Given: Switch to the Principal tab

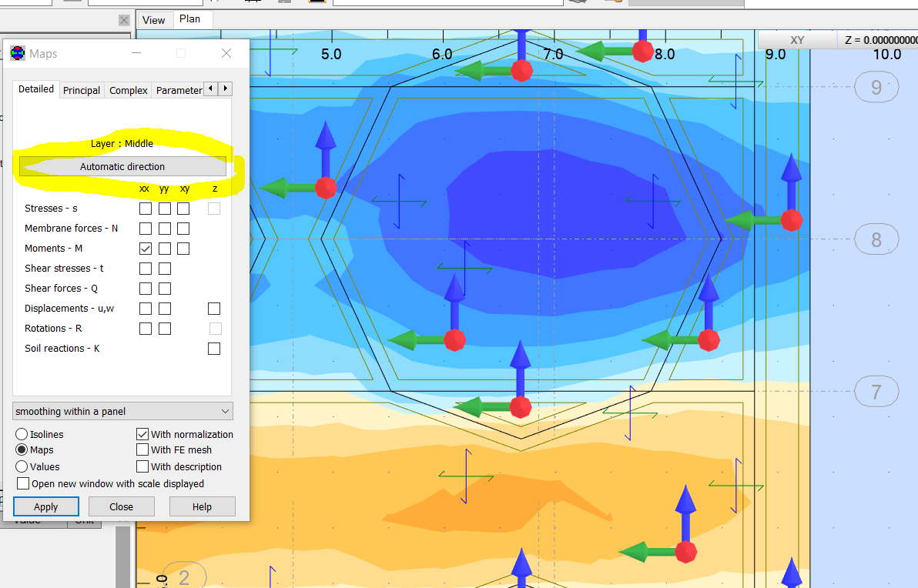Looking at the screenshot, I should pos(81,90).
